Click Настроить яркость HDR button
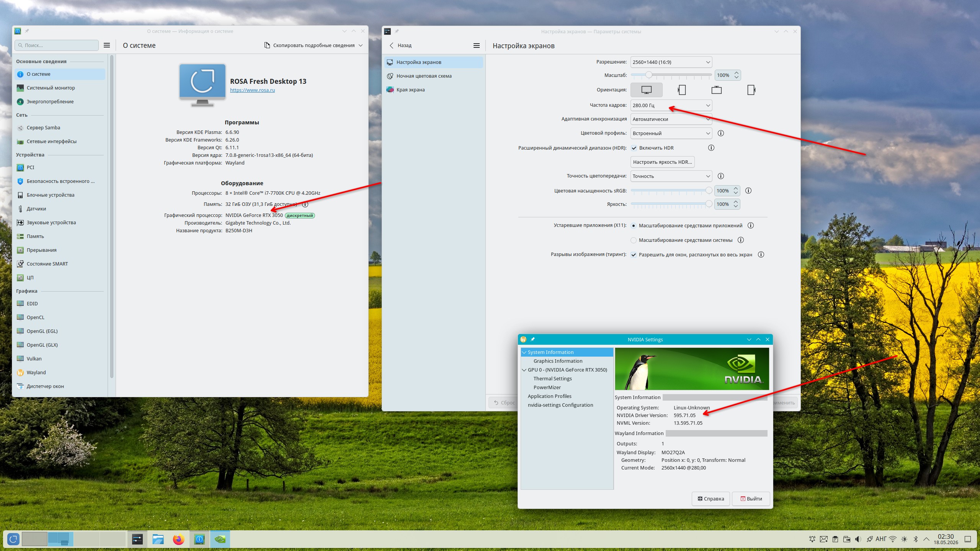Screen dimensions: 980x551 pos(662,162)
